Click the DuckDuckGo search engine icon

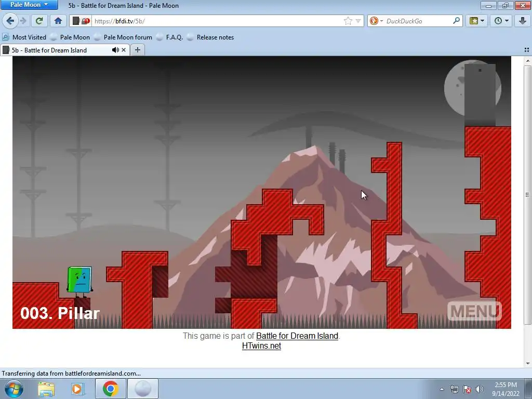(x=374, y=21)
